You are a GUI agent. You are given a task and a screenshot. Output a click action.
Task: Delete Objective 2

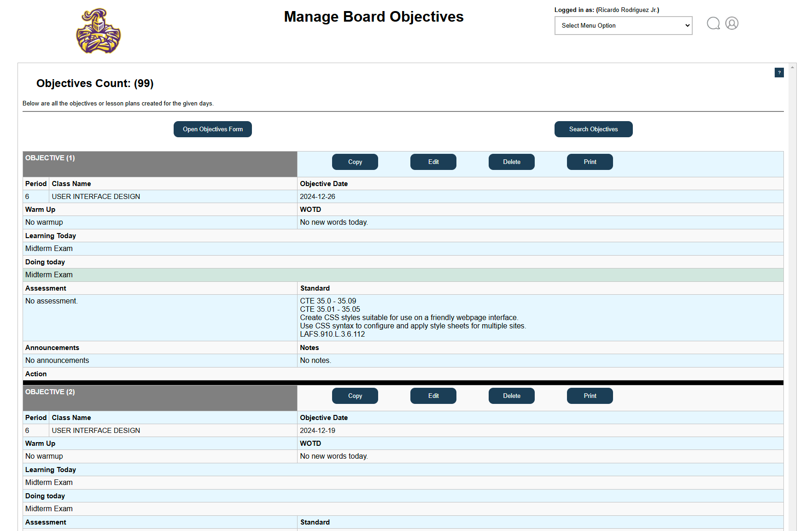[511, 396]
